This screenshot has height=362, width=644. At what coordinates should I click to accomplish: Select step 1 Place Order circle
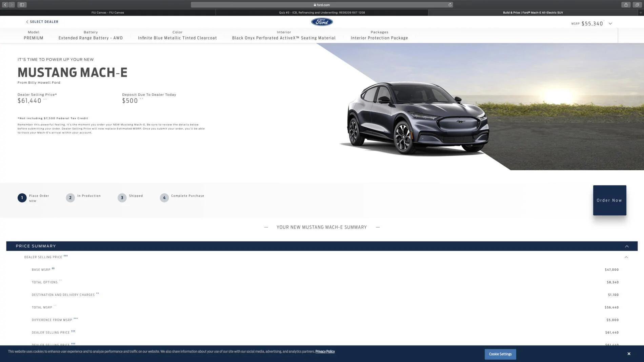[22, 198]
